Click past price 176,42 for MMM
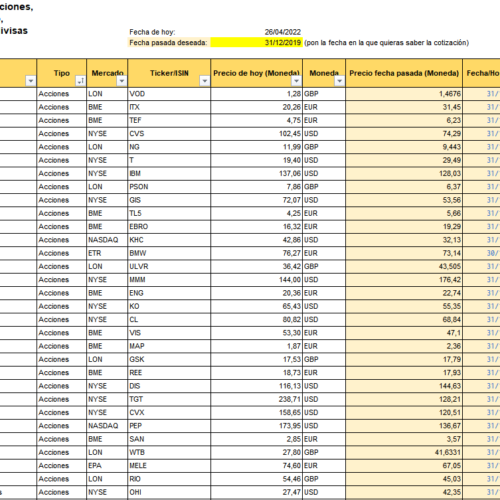Screen dimensions: 500x500 404,280
